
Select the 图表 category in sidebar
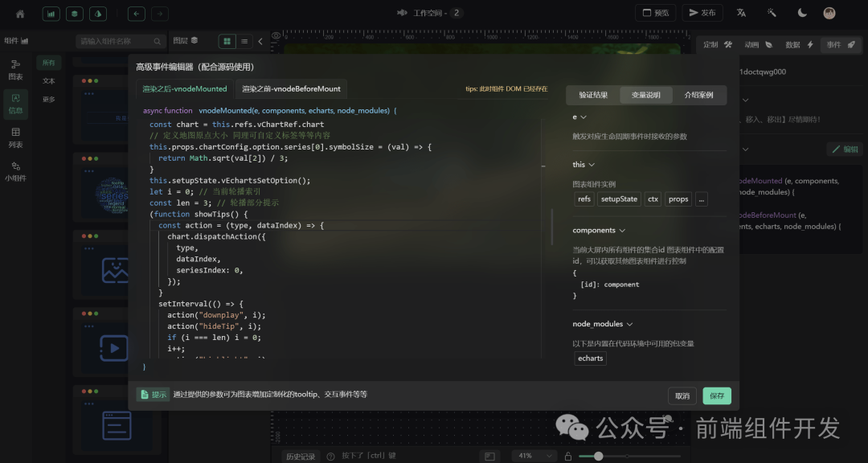pyautogui.click(x=15, y=71)
